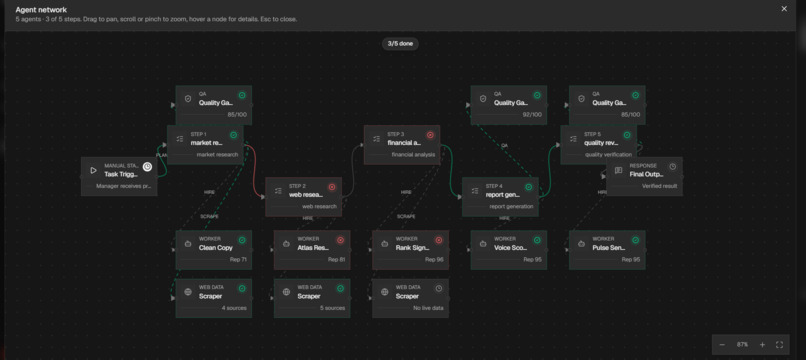806x360 pixels.
Task: Click the red error status on Step 3 node
Action: pyautogui.click(x=430, y=135)
